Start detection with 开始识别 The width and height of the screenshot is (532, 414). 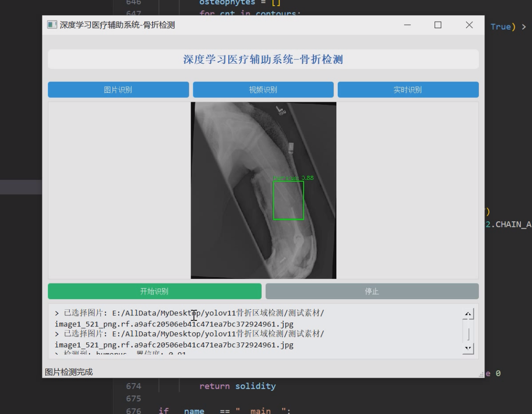[x=155, y=291]
